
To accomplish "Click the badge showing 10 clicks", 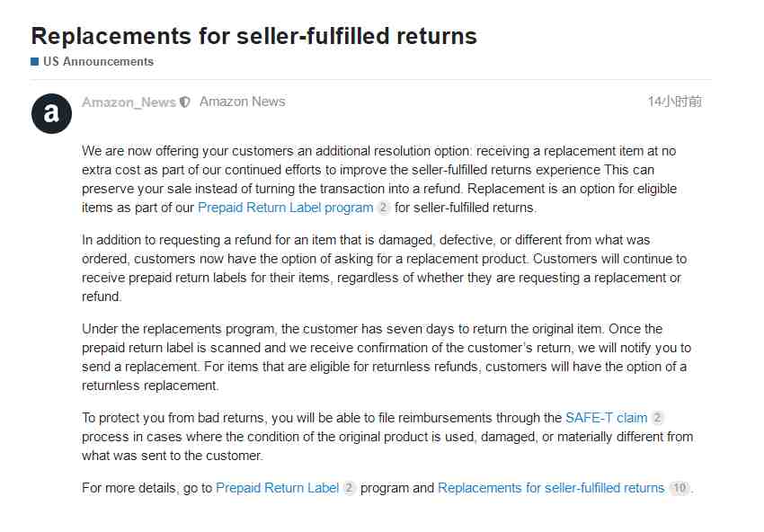I will point(680,488).
